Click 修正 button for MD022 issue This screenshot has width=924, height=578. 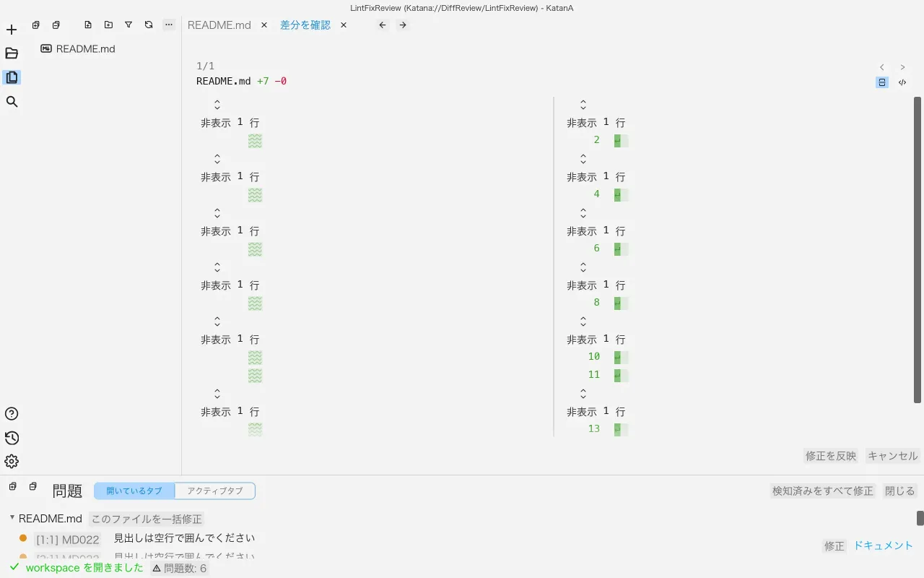tap(834, 546)
